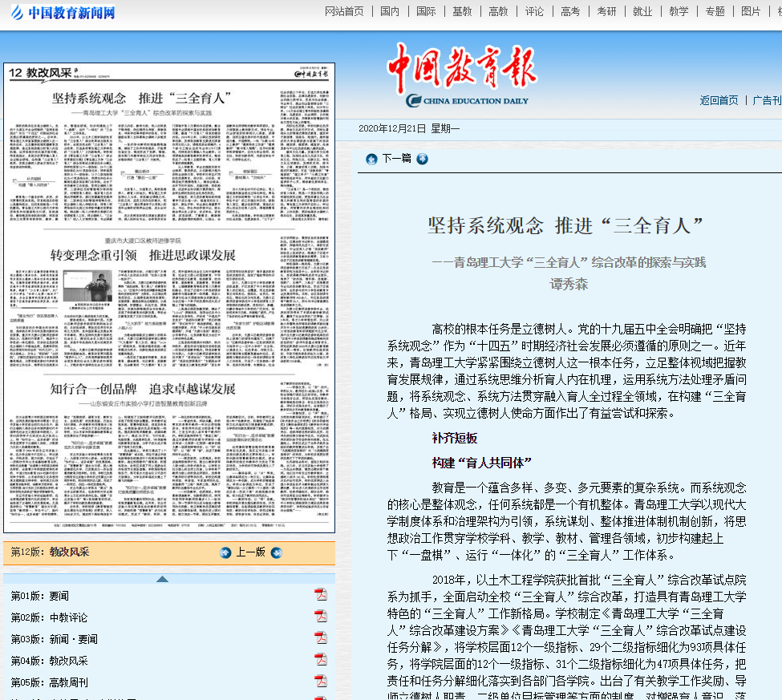Image resolution: width=782 pixels, height=700 pixels.
Task: Click the 返回首页 link
Action: tap(719, 100)
